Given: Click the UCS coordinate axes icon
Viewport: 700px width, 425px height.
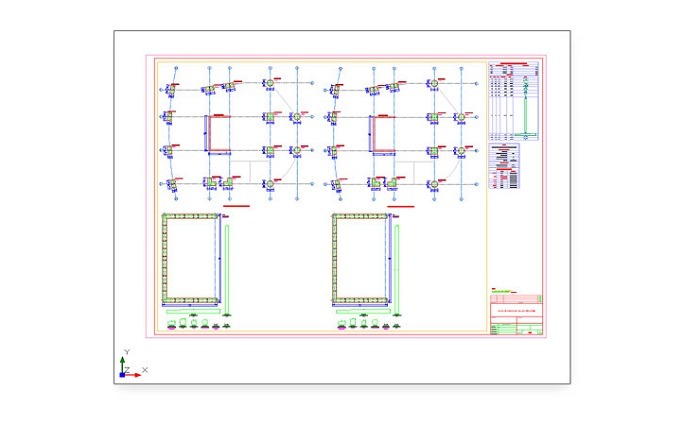Looking at the screenshot, I should [x=133, y=364].
